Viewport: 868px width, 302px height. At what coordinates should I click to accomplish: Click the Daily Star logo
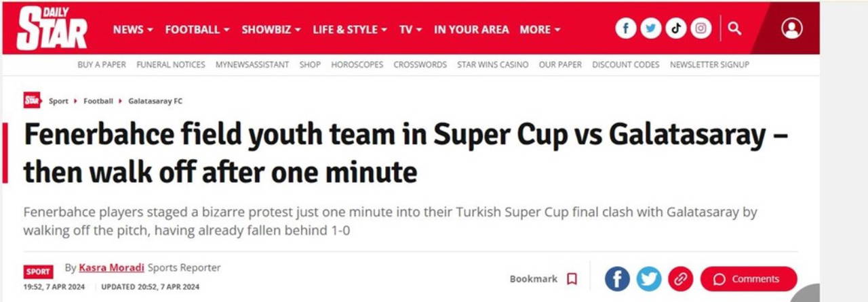click(52, 28)
